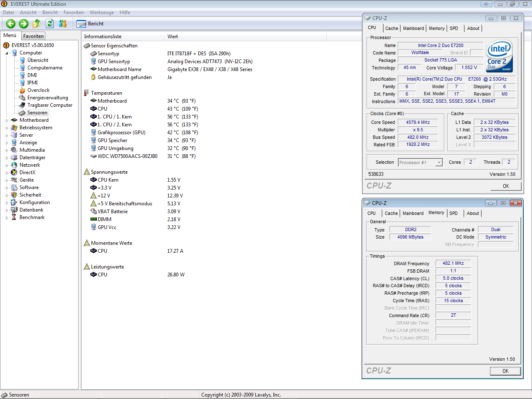
Task: Expand the Betriebssystem tree node
Action: coord(7,128)
